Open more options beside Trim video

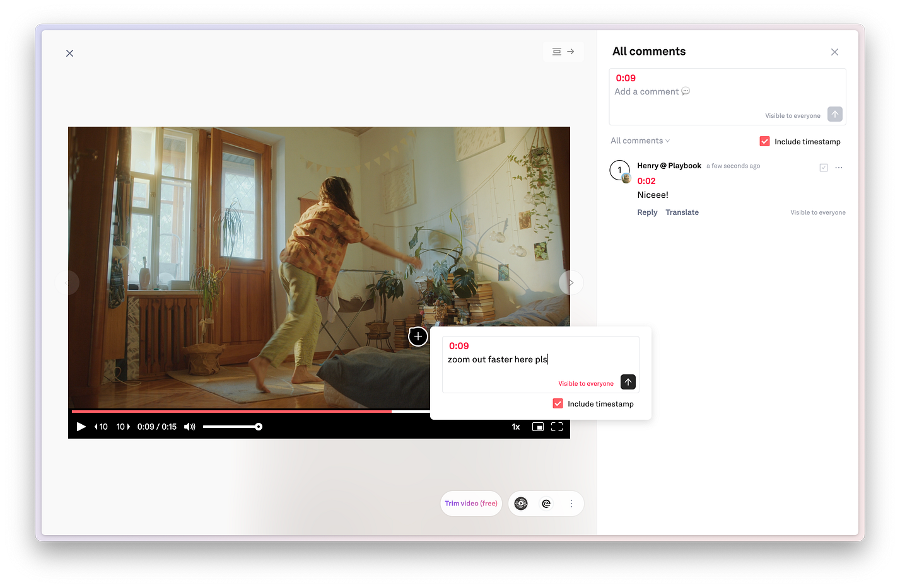coord(571,504)
